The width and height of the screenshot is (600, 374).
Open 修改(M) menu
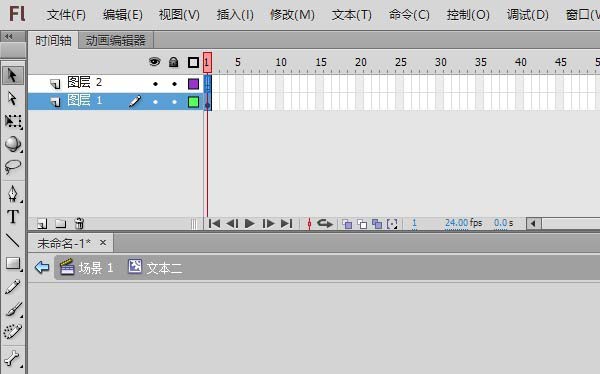(292, 15)
